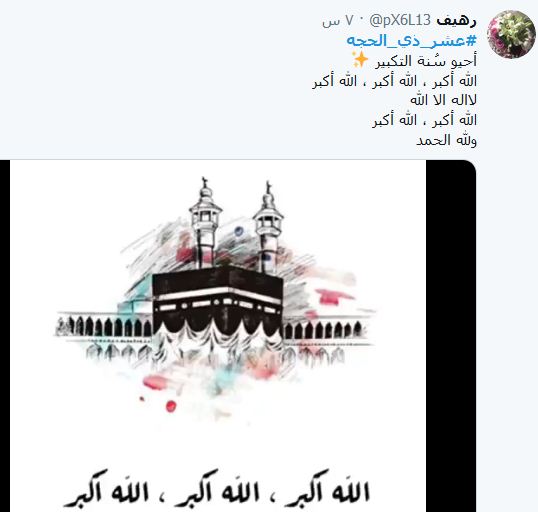Click the double الله أكبر text line
This screenshot has height=512, width=538.
[x=424, y=120]
